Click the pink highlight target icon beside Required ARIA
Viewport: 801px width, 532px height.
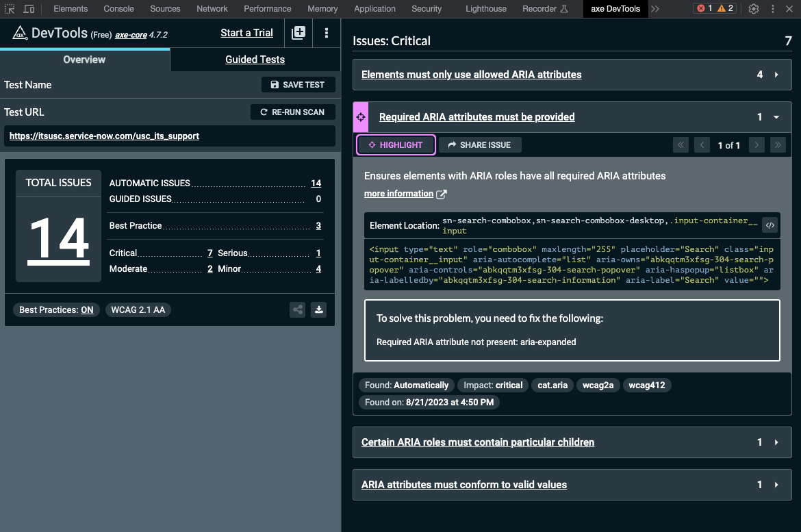361,117
